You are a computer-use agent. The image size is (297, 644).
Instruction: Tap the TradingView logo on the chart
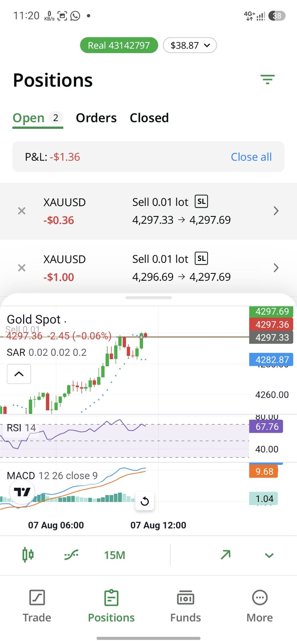click(x=22, y=492)
